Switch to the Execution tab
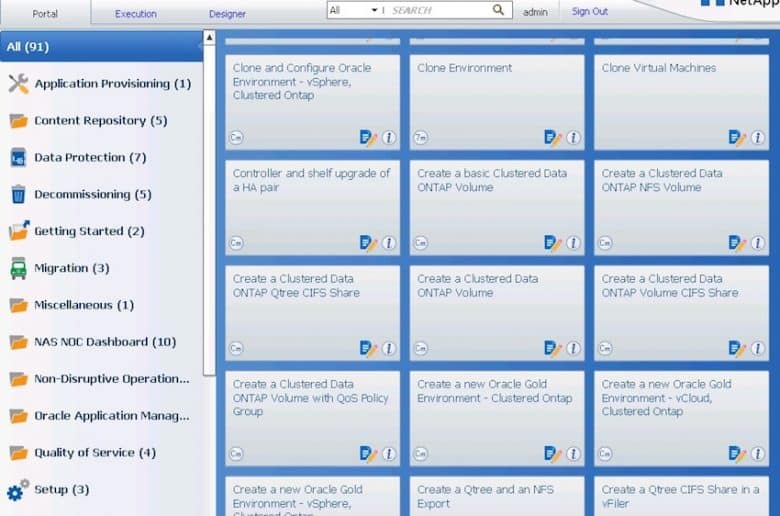The height and width of the screenshot is (516, 780). tap(136, 14)
